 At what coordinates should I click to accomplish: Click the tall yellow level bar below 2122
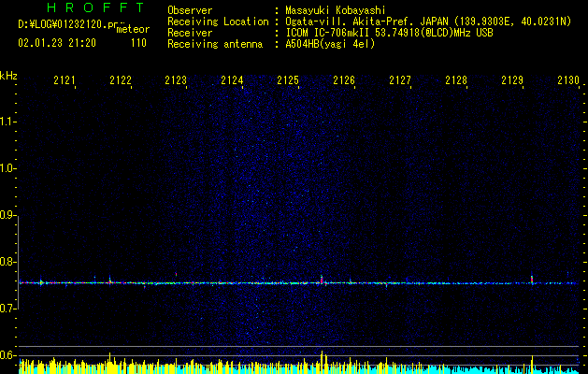110,363
